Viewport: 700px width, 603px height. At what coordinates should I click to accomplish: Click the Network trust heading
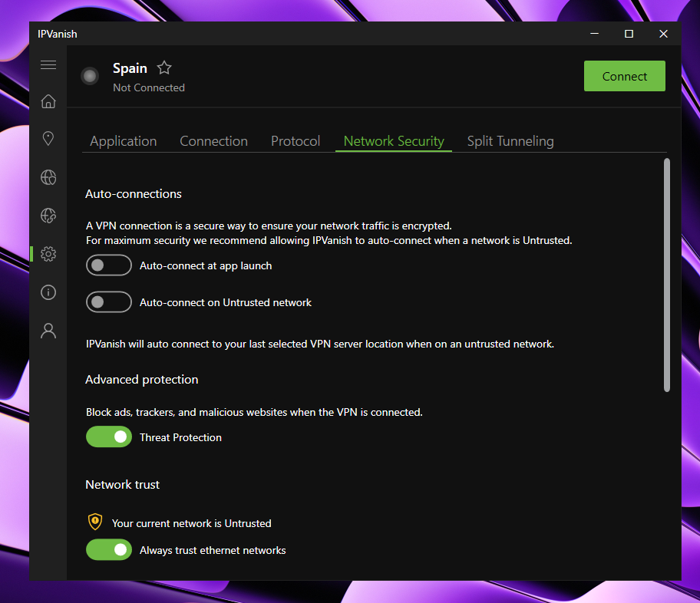pyautogui.click(x=122, y=485)
